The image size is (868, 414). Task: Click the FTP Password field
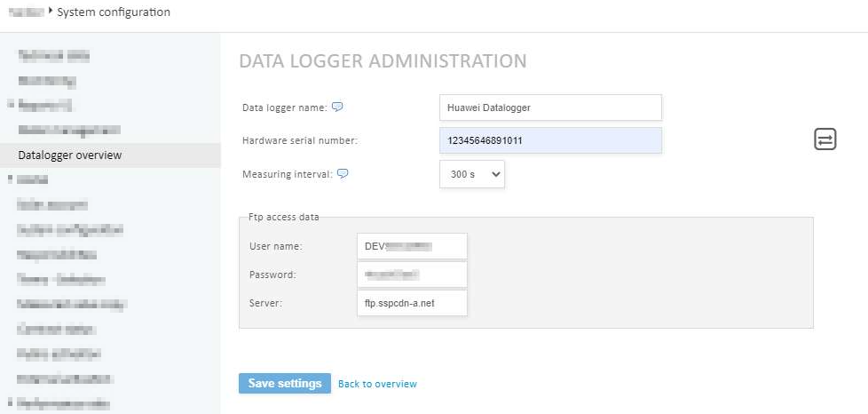[x=412, y=275]
